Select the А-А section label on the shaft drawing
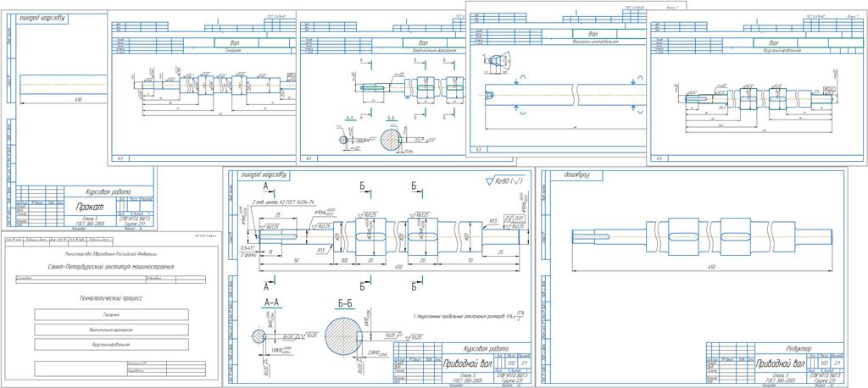868x388 pixels. tap(270, 303)
